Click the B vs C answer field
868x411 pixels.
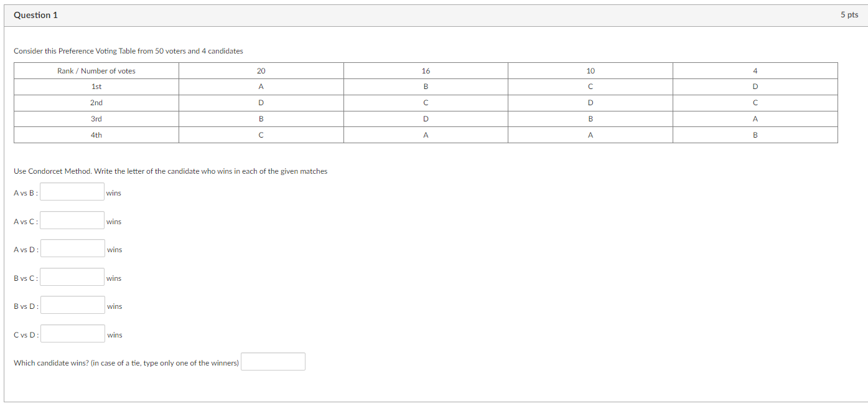(x=72, y=277)
